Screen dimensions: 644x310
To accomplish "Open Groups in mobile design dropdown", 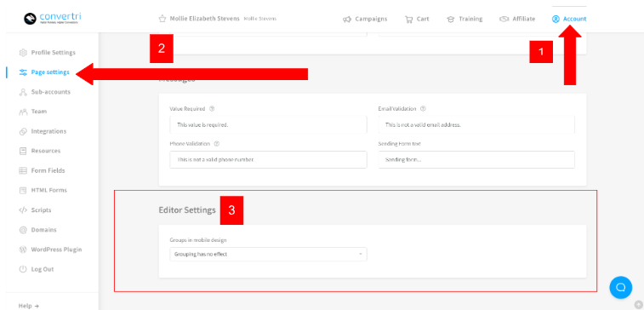I will tap(268, 254).
